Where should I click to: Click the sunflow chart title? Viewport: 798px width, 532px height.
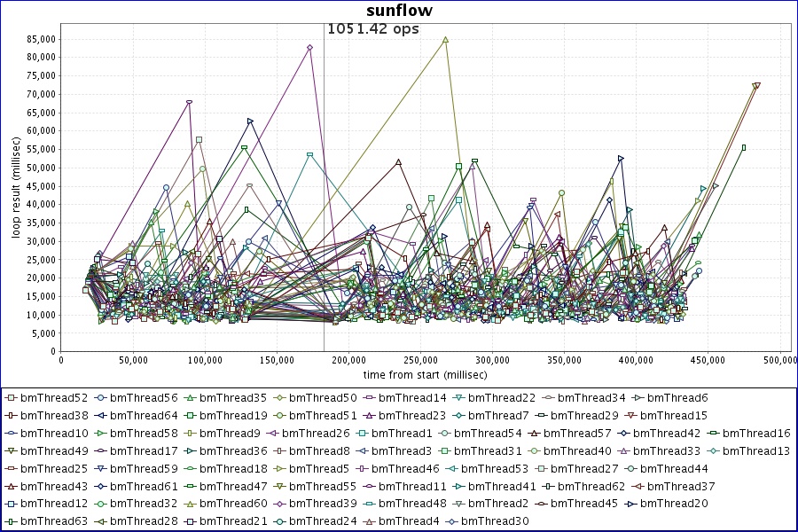397,11
